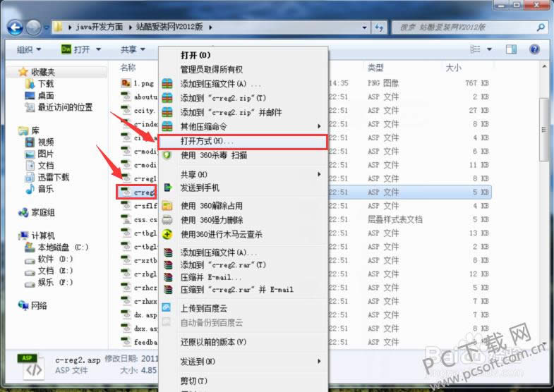The height and width of the screenshot is (392, 554).
Task: Click the 上传到百度云 cloud icon
Action: click(167, 307)
